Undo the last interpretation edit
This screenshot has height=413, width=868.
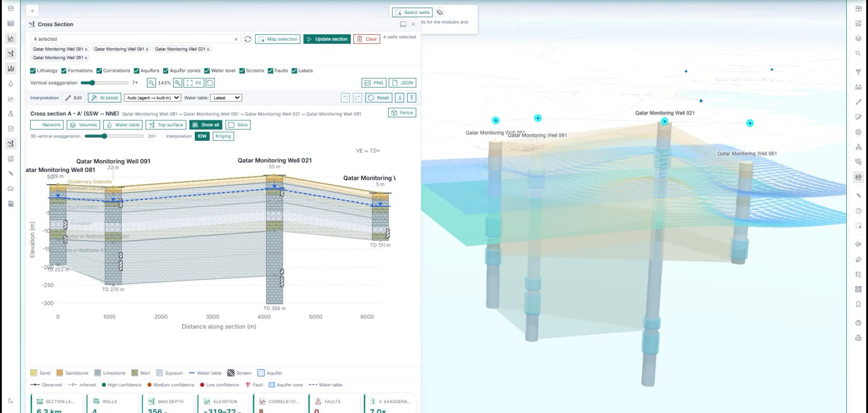pos(345,98)
